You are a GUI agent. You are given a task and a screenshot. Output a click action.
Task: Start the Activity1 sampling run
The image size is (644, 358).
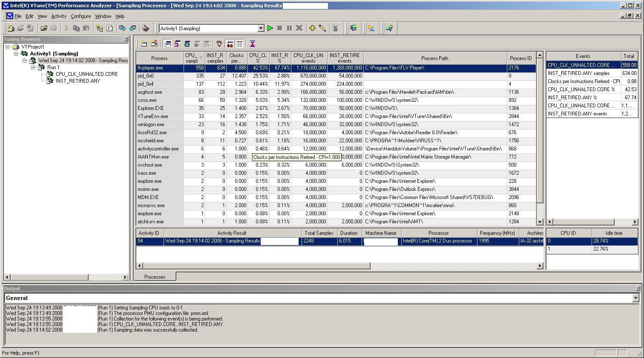(270, 28)
